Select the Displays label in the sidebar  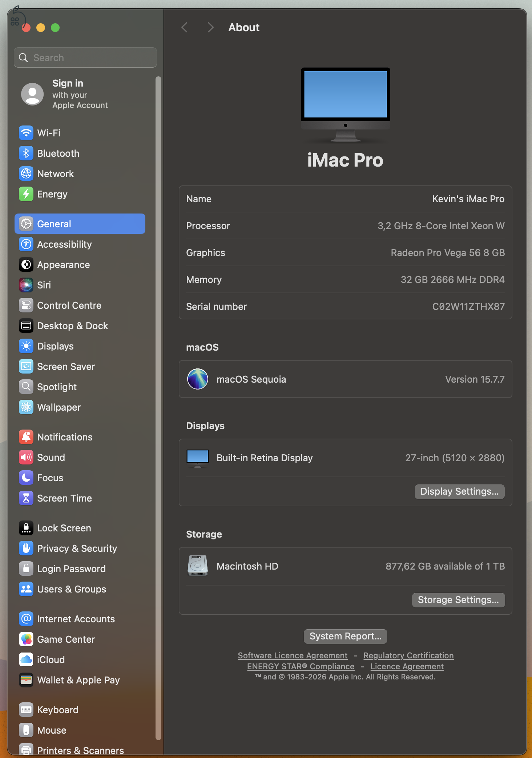[x=56, y=346]
